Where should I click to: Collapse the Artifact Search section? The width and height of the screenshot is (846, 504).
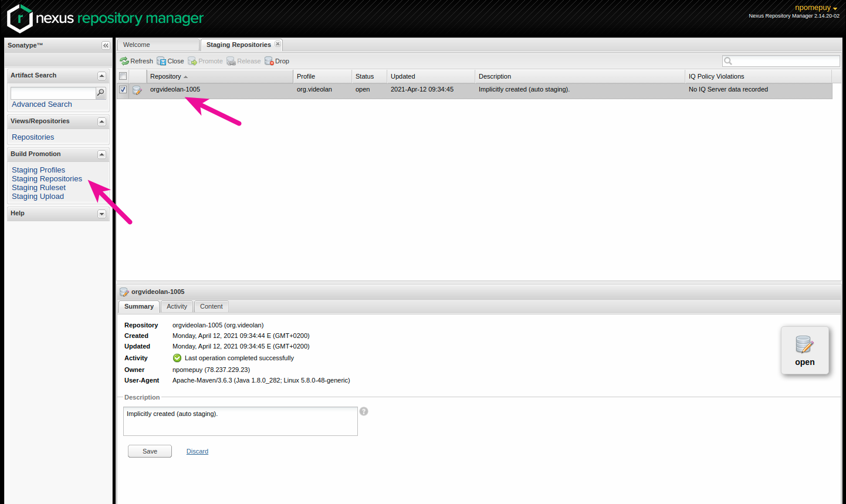(x=101, y=76)
